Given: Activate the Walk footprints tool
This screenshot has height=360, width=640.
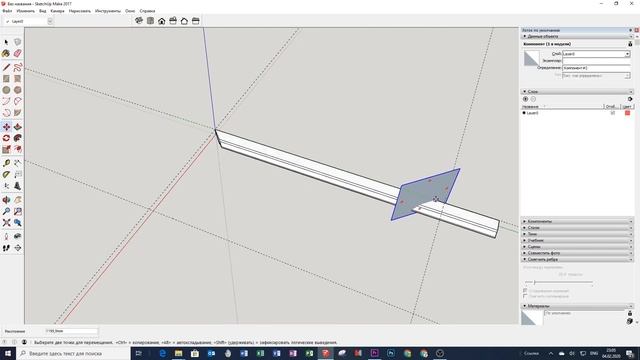Looking at the screenshot, I should (x=6, y=248).
